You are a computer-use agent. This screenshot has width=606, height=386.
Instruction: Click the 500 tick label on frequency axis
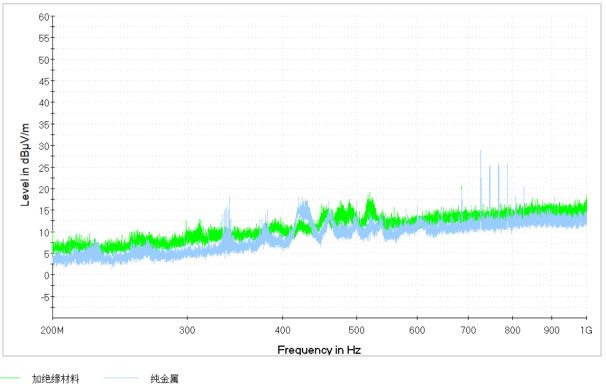pyautogui.click(x=356, y=330)
